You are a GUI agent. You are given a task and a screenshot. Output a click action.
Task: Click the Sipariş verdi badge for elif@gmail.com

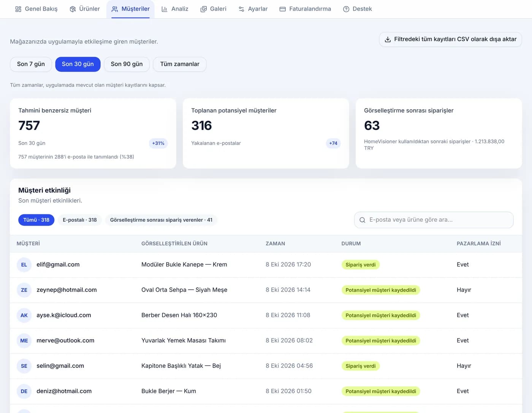point(361,265)
